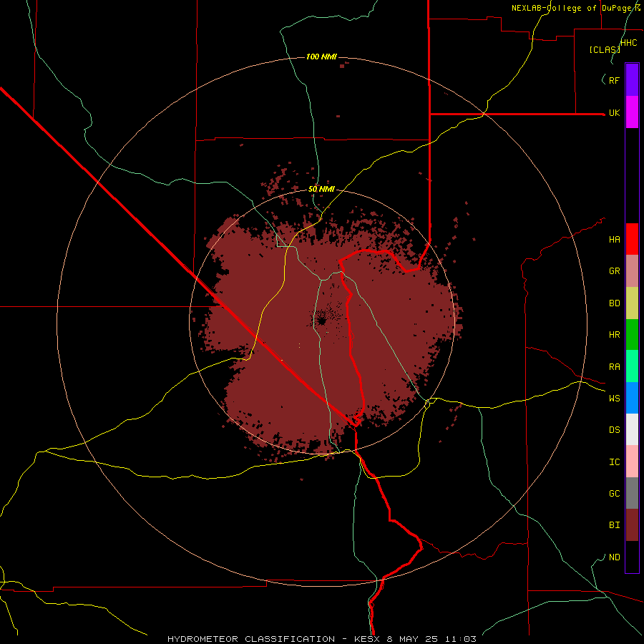Click the HHC product label
644x644 pixels.
tap(628, 43)
